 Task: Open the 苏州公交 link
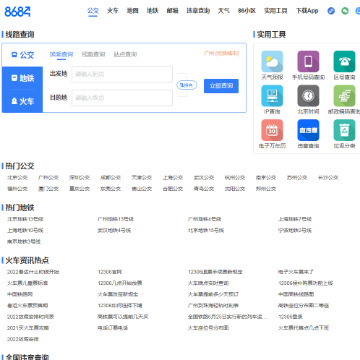[x=297, y=178]
